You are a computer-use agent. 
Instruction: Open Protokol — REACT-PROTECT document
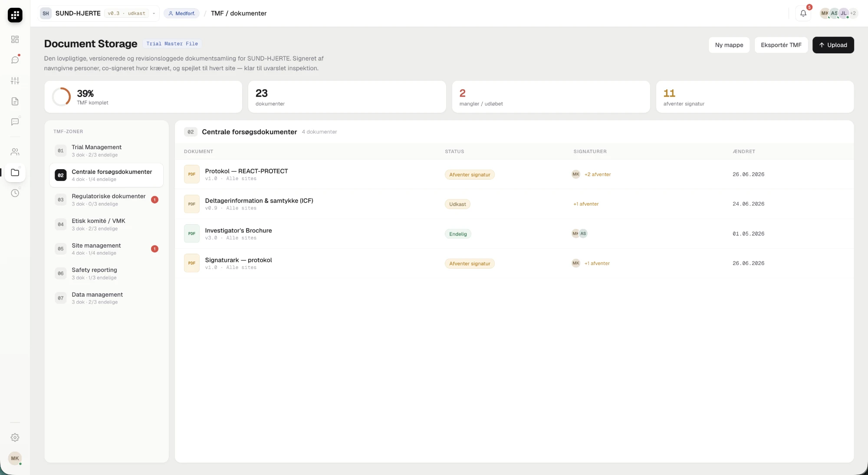514,174
